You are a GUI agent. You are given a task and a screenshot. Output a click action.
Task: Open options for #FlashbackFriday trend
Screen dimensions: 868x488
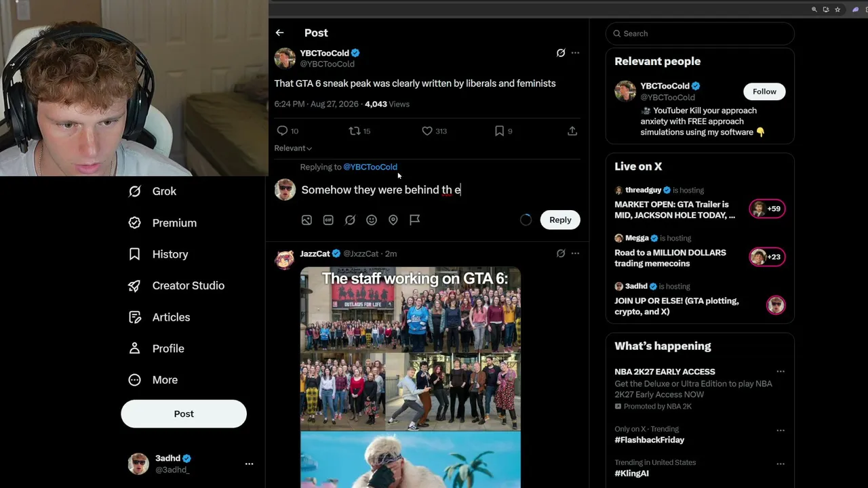tap(781, 430)
